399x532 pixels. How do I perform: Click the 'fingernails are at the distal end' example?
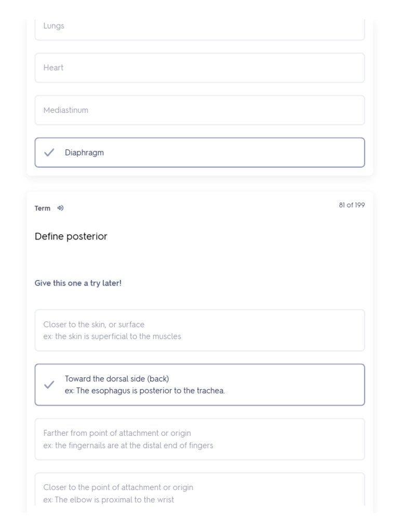pos(128,445)
